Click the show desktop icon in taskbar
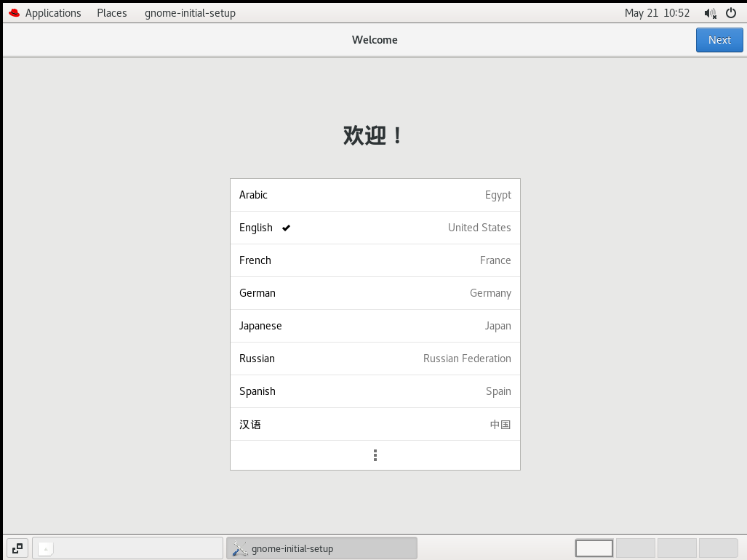 17,548
